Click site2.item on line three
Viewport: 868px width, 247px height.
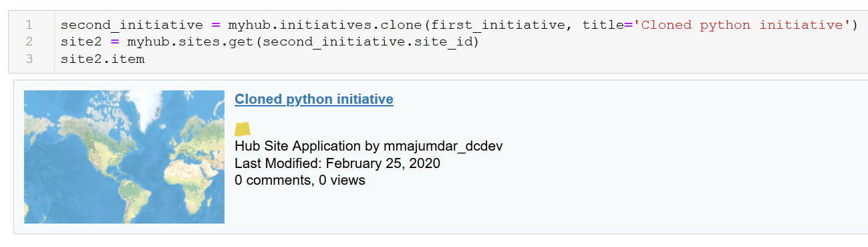pos(102,59)
